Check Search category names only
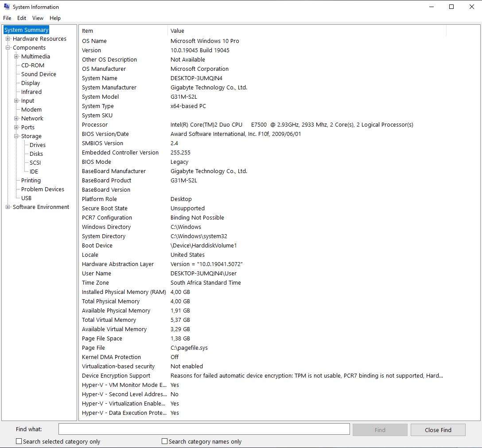This screenshot has width=482, height=448. click(164, 441)
